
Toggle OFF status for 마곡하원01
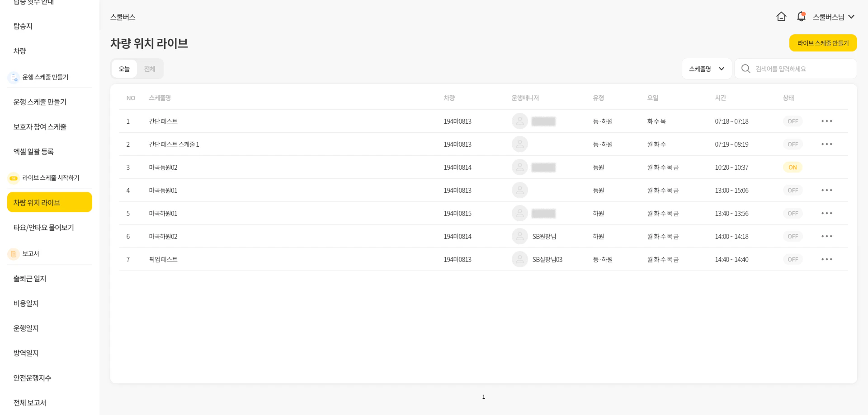coord(793,213)
